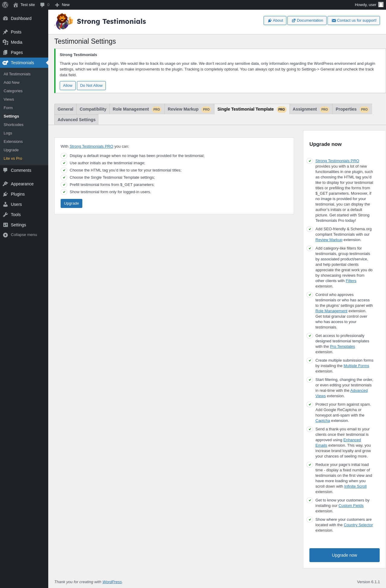The height and width of the screenshot is (588, 386).
Task: Open the Role Management extension link
Action: coord(331,311)
